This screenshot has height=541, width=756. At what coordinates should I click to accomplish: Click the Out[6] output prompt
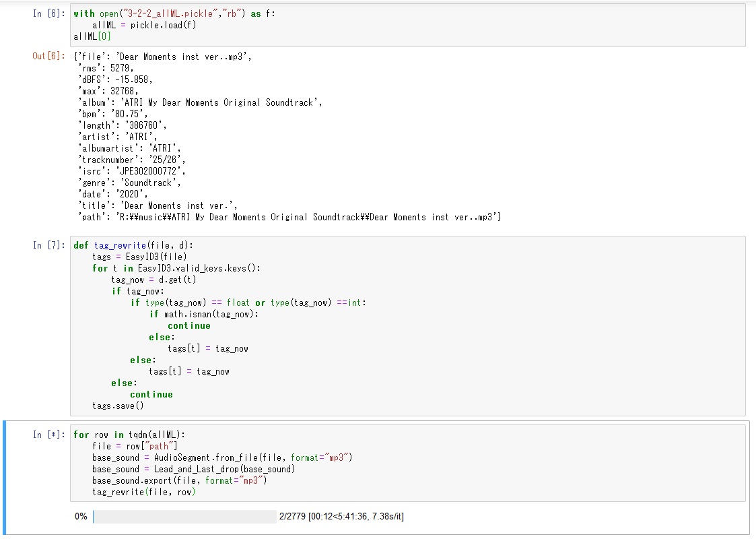[x=48, y=56]
